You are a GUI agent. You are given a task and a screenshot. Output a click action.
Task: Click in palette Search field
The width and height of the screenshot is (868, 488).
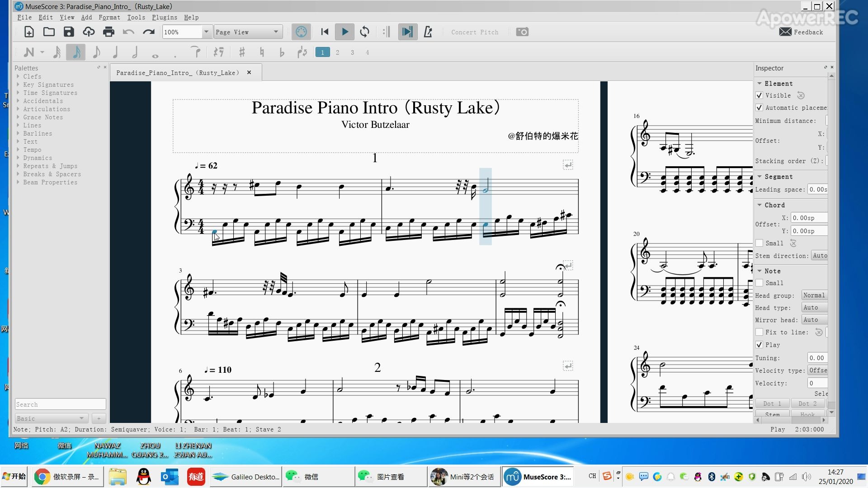tap(61, 404)
